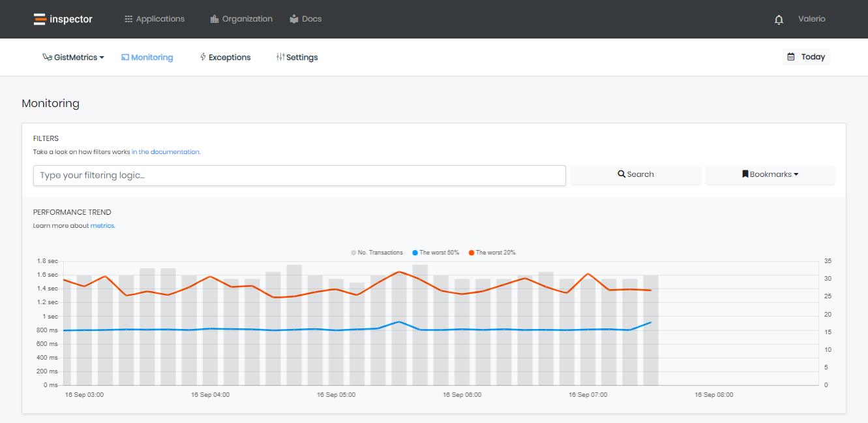Open the notifications bell
Screen dimensions: 868x423
[x=779, y=20]
